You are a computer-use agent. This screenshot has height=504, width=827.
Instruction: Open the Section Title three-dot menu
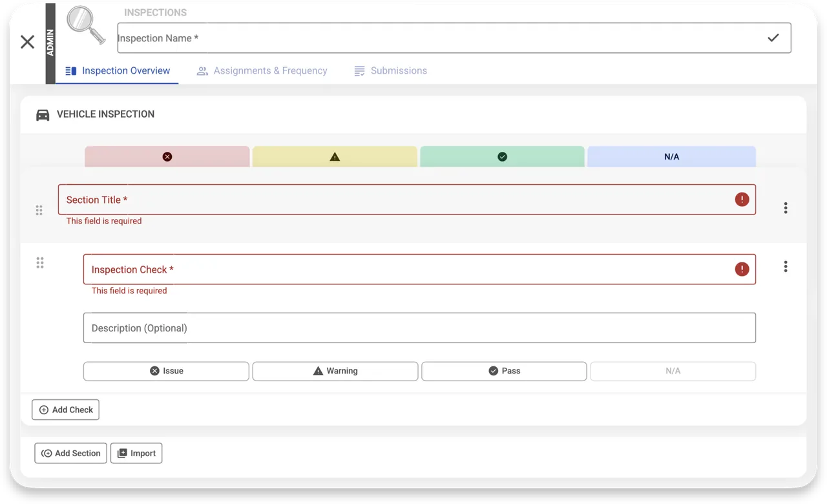coord(786,207)
